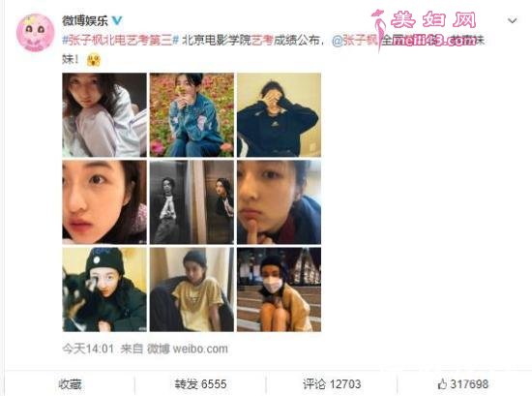Expand the post options chevron

[512, 20]
